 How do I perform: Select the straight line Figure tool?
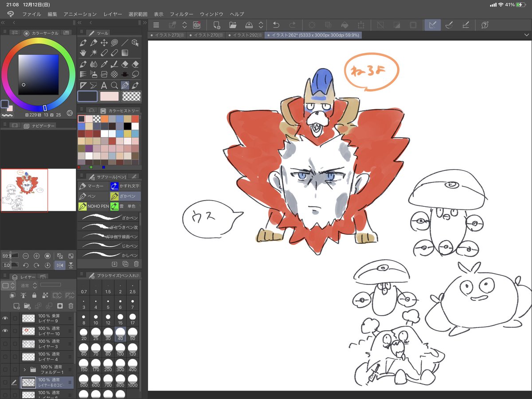click(x=125, y=43)
